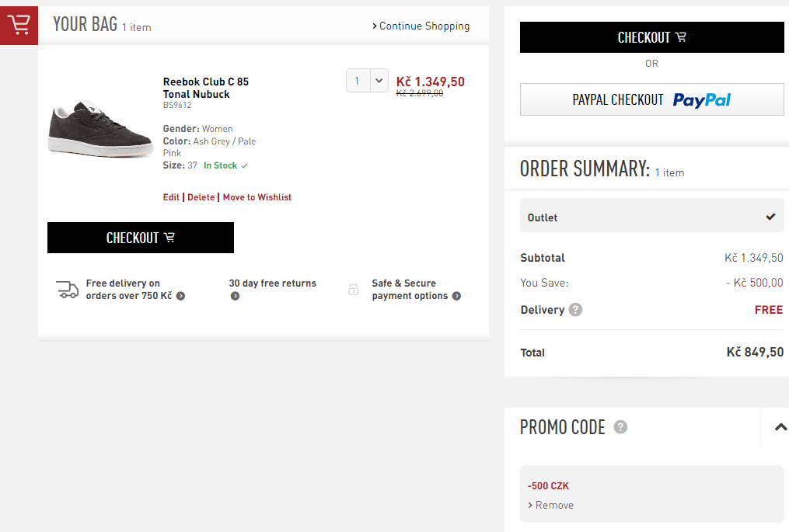Viewport: 789px width, 532px height.
Task: Click the padlock secure payment icon
Action: click(354, 290)
